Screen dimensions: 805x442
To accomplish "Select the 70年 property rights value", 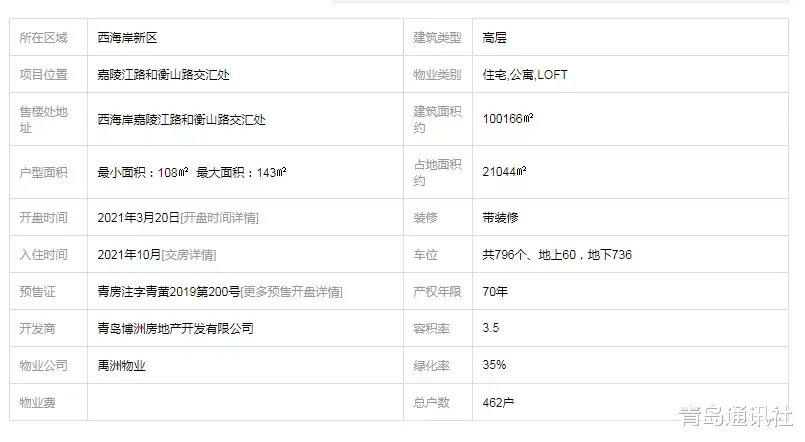I will point(495,292).
